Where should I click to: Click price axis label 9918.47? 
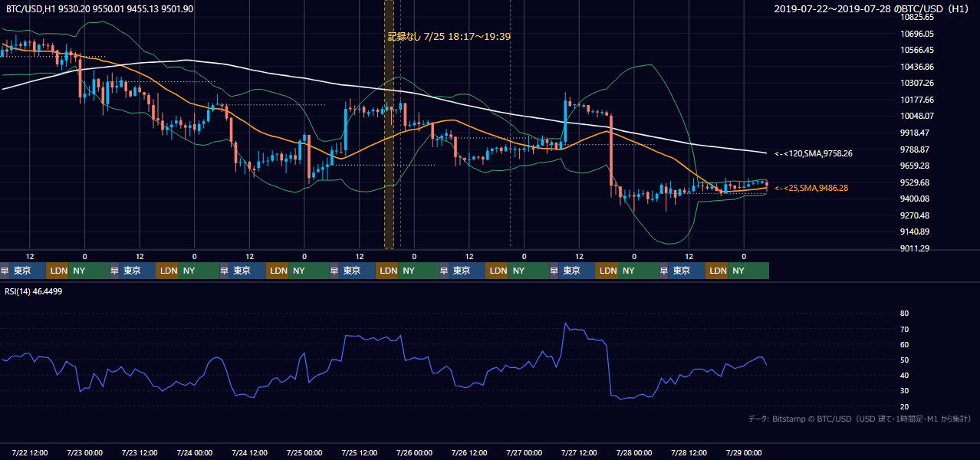coord(915,133)
